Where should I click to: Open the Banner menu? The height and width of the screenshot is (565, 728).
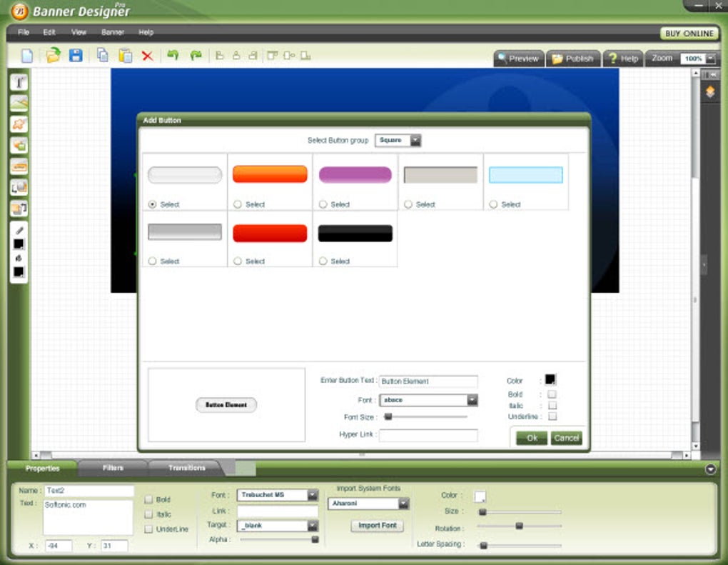[112, 33]
